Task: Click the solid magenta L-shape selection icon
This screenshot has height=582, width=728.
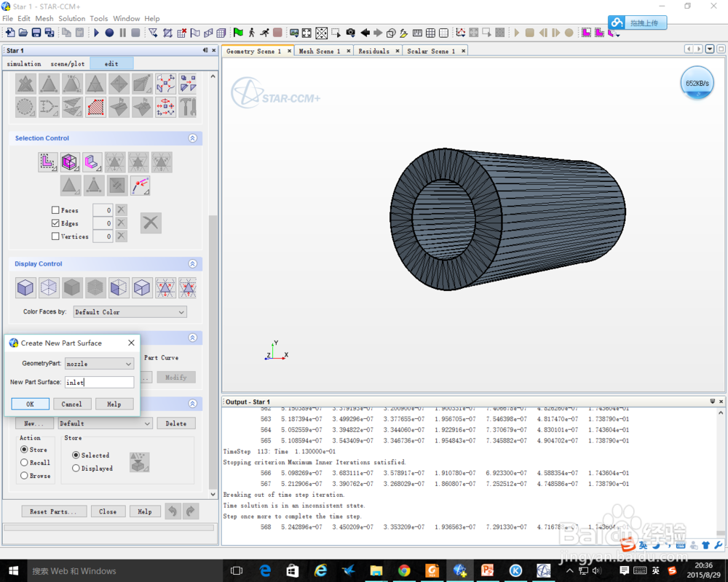Action: pyautogui.click(x=92, y=162)
